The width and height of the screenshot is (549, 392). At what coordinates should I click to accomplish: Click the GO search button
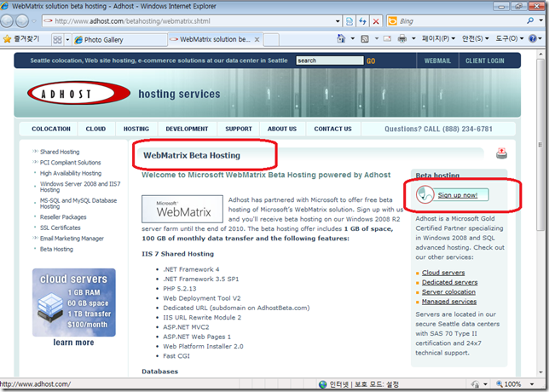[x=371, y=61]
